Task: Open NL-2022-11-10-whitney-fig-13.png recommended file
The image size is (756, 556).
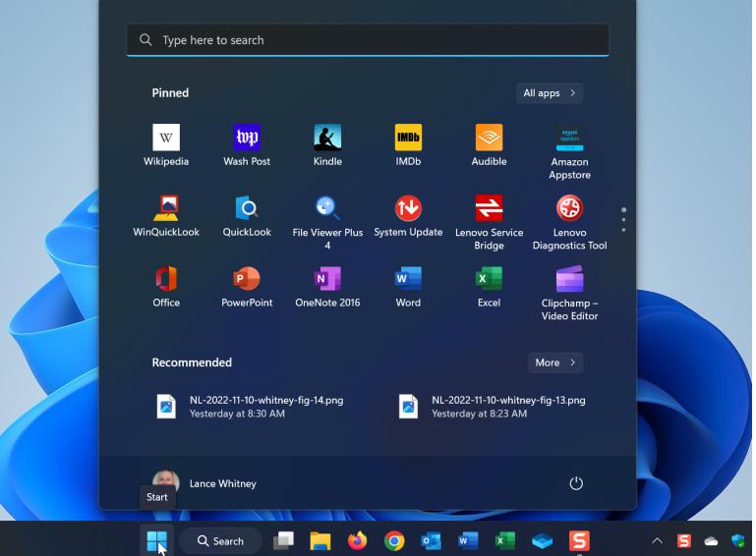Action: (493, 407)
